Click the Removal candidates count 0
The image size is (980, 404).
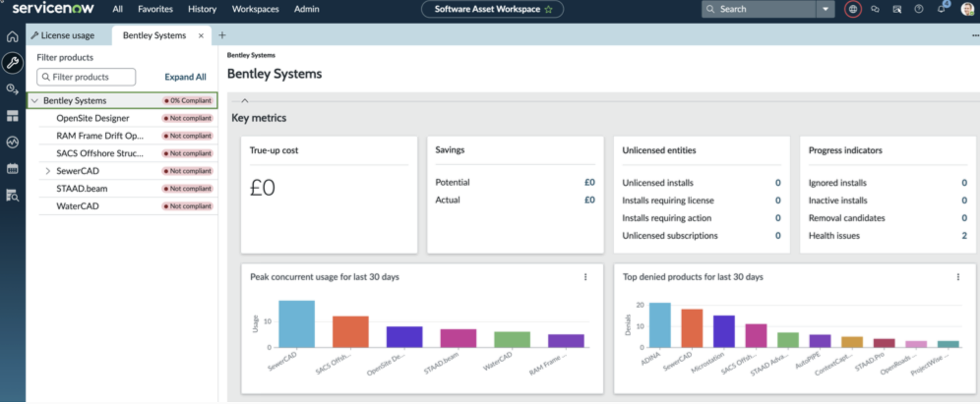tap(964, 218)
